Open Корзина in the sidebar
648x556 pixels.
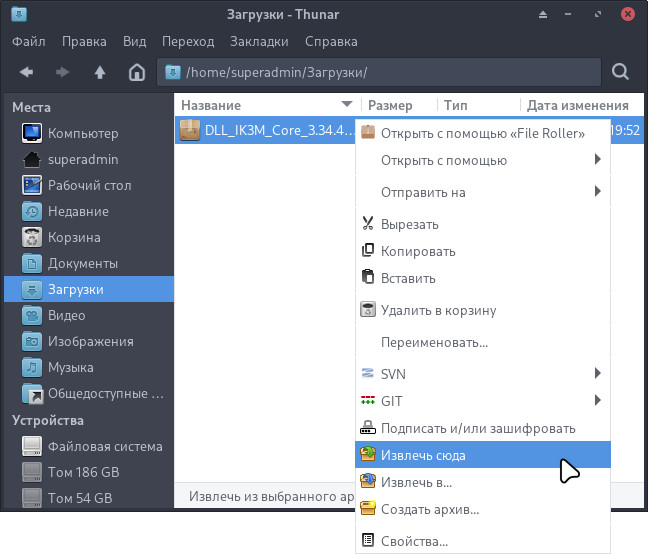click(x=74, y=237)
